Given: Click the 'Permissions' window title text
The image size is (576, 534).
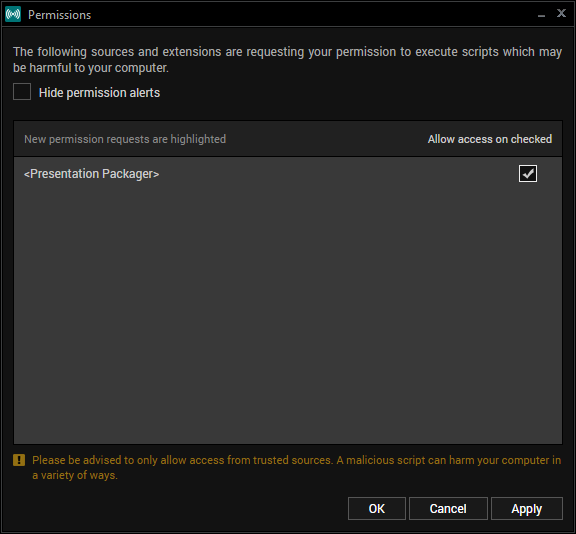Looking at the screenshot, I should tap(60, 15).
